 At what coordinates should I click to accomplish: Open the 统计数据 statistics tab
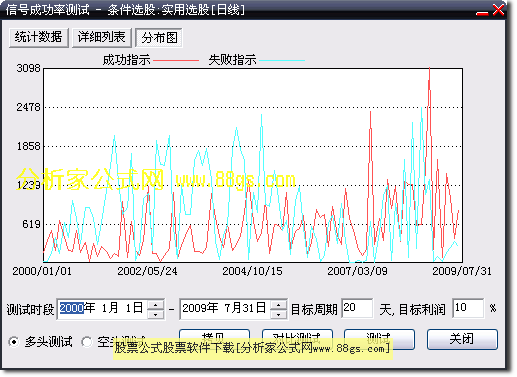point(39,38)
